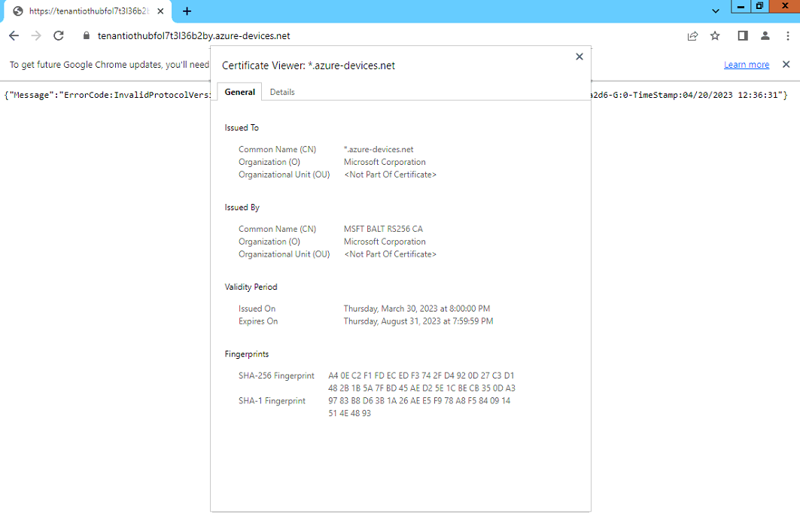Click the Issued By section heading
The height and width of the screenshot is (532, 800).
242,208
